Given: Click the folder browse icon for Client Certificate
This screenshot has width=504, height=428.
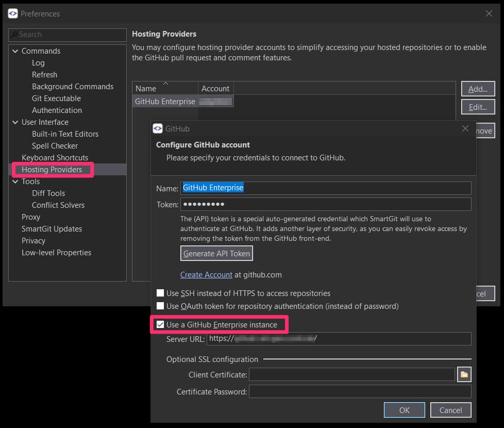Looking at the screenshot, I should (x=464, y=374).
